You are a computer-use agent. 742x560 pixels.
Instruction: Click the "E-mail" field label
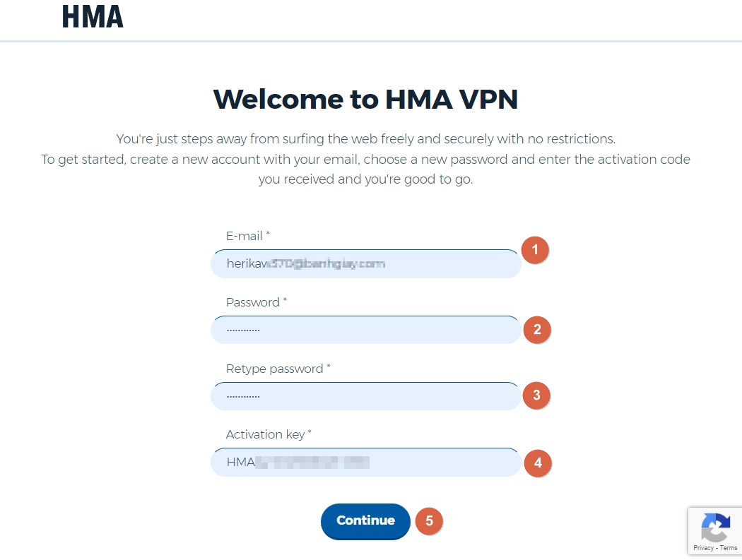coord(245,236)
